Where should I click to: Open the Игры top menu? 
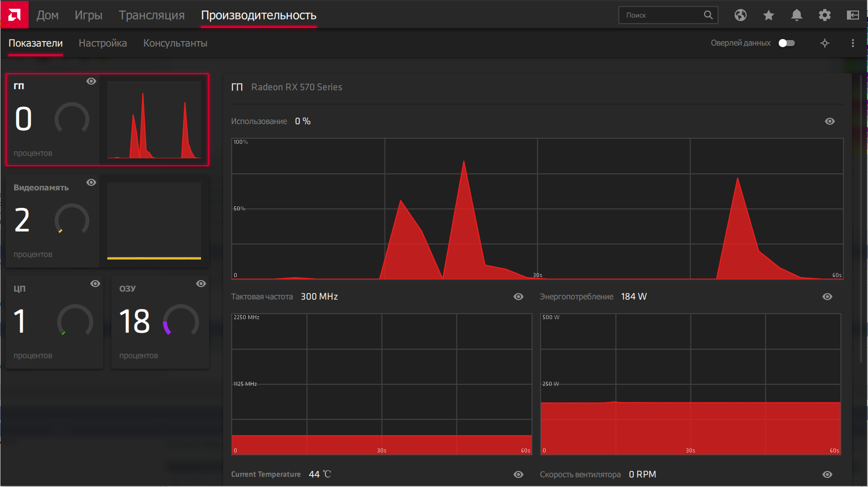(x=89, y=15)
